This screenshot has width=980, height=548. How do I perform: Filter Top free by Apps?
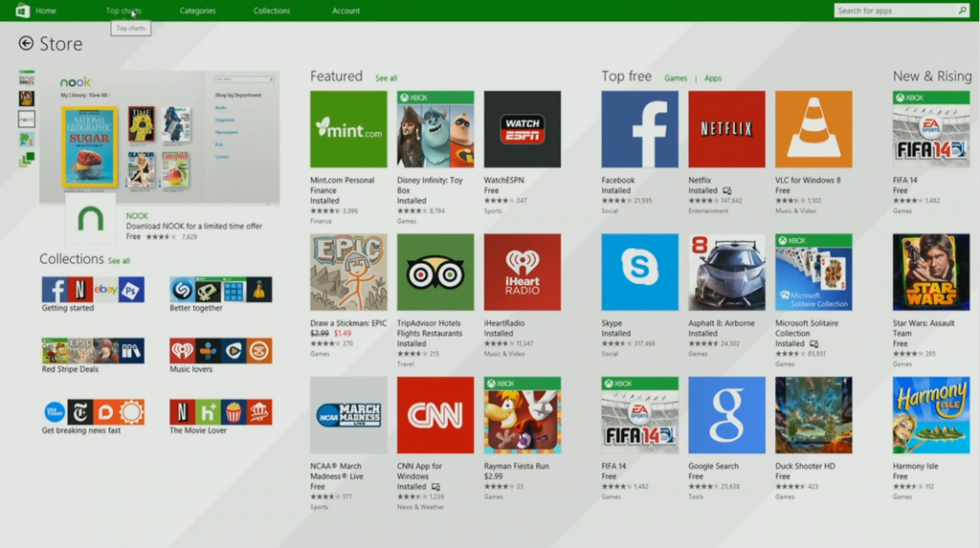tap(712, 78)
